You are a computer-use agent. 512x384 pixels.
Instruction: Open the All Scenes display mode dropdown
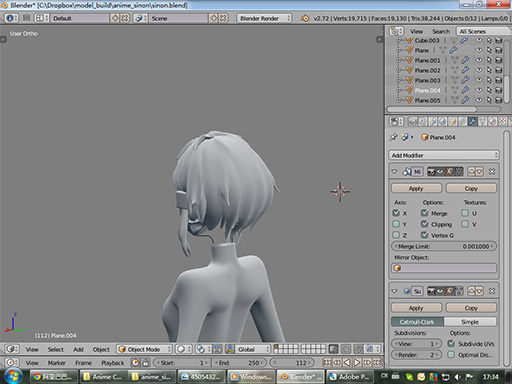483,31
